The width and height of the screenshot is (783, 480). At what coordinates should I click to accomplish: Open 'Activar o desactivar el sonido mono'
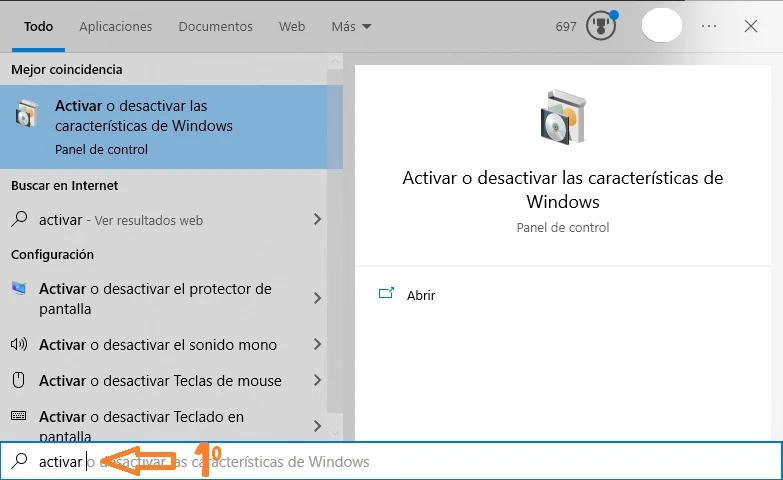coord(164,345)
